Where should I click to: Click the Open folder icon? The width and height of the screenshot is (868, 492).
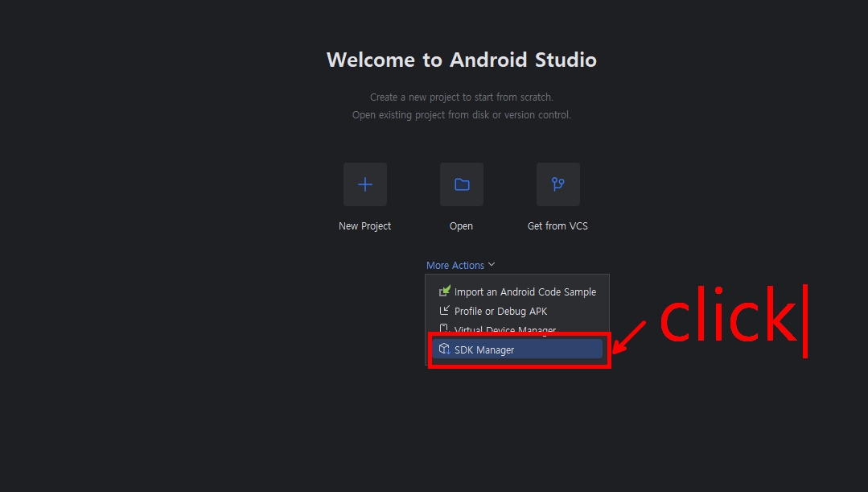[462, 184]
